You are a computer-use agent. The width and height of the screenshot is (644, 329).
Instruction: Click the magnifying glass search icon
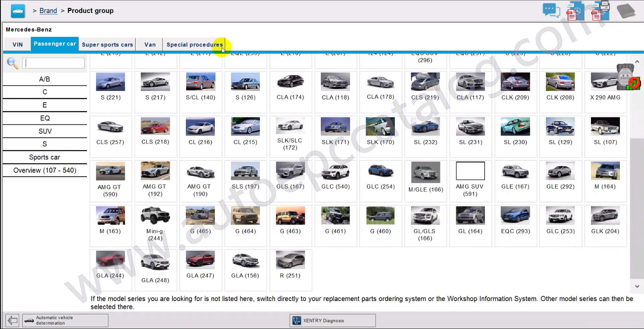[13, 63]
